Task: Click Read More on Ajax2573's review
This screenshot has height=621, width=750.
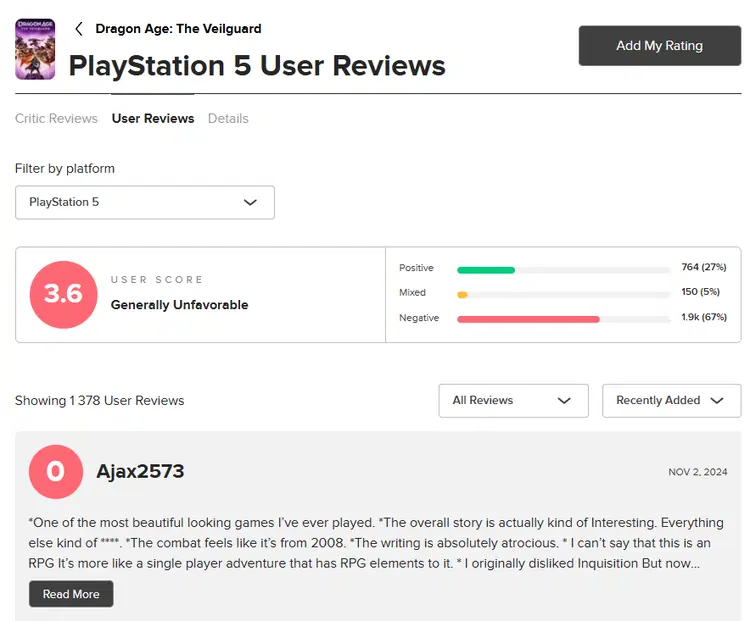Action: click(71, 594)
